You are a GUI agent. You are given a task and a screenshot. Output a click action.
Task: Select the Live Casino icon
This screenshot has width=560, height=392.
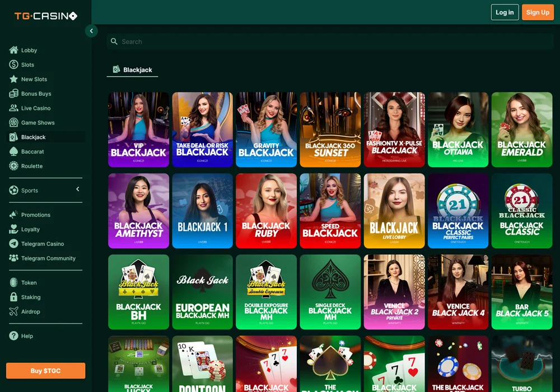click(x=12, y=108)
